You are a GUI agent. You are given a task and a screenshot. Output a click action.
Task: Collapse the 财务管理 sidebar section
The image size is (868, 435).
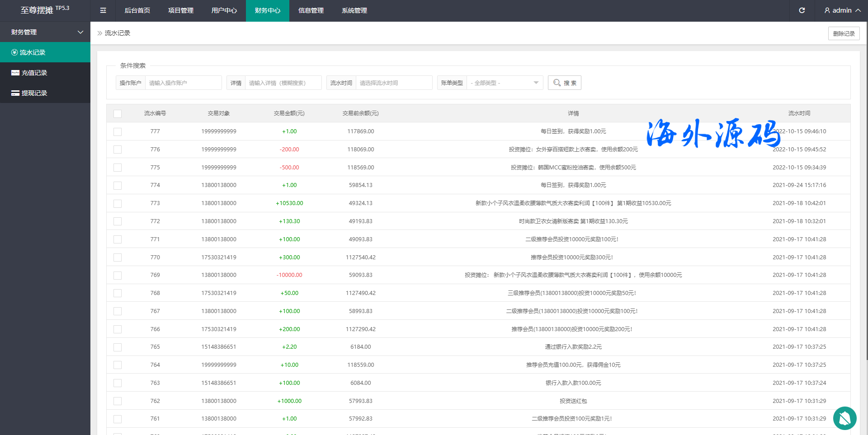pos(80,32)
